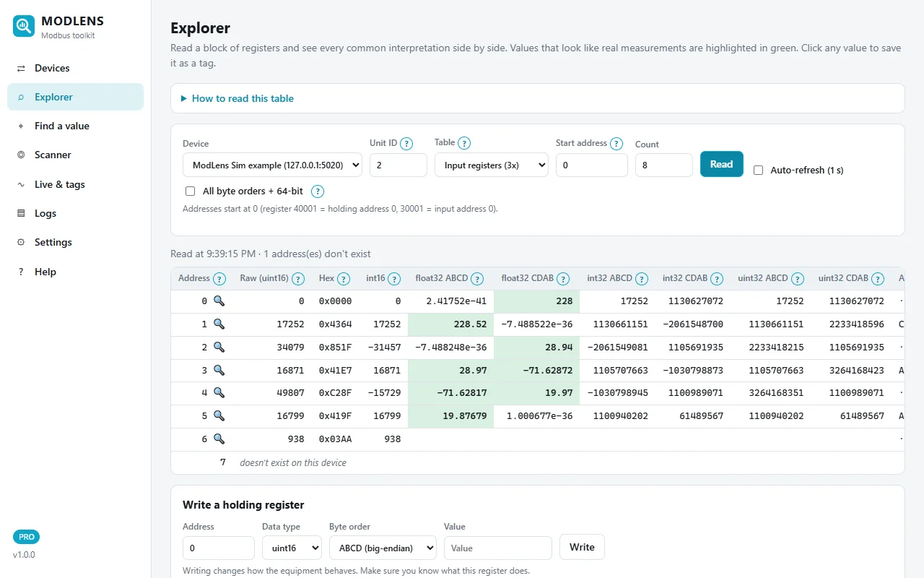
Task: Click help icon in int32 ABCD header
Action: pos(641,279)
